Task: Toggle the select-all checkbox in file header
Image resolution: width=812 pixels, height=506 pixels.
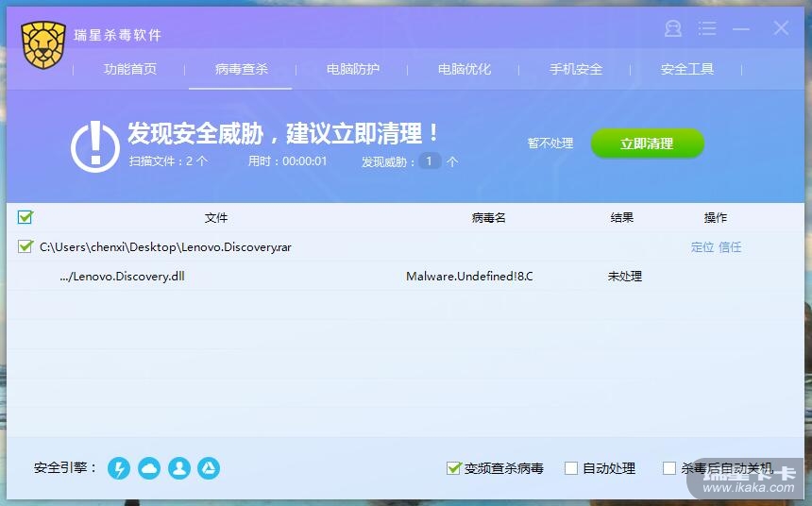Action: click(x=25, y=217)
